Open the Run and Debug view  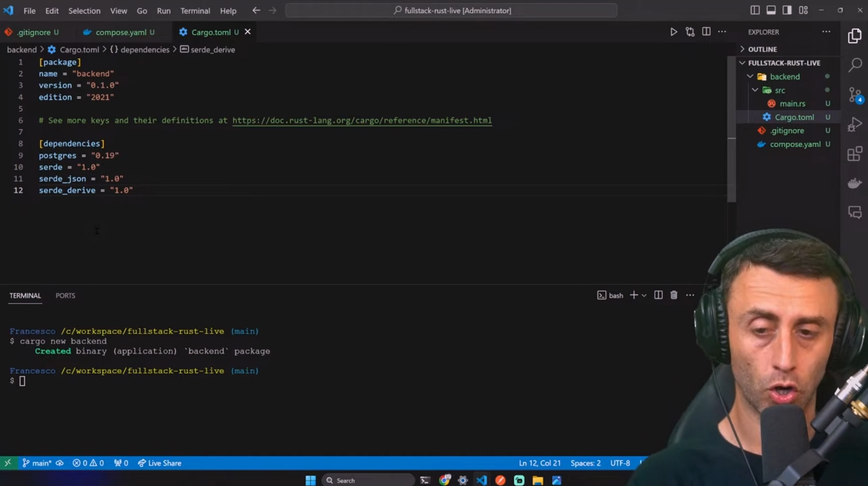click(855, 123)
